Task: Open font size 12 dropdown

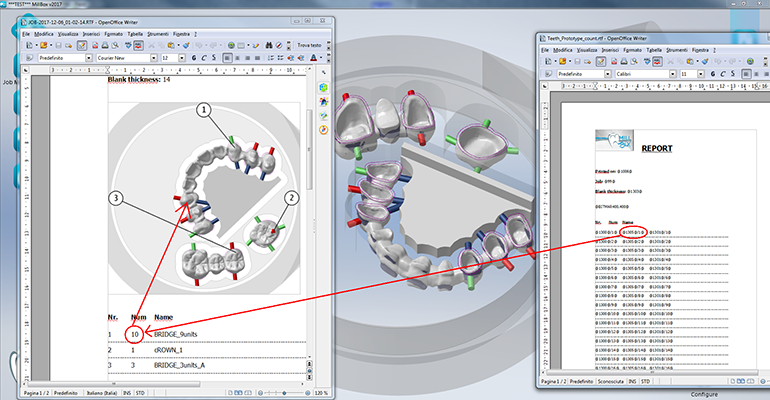Action: click(x=182, y=58)
